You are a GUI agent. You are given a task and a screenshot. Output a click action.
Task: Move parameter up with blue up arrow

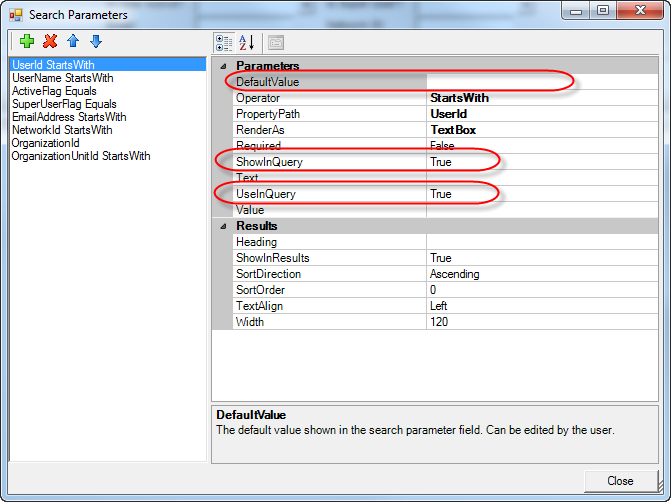pos(73,42)
